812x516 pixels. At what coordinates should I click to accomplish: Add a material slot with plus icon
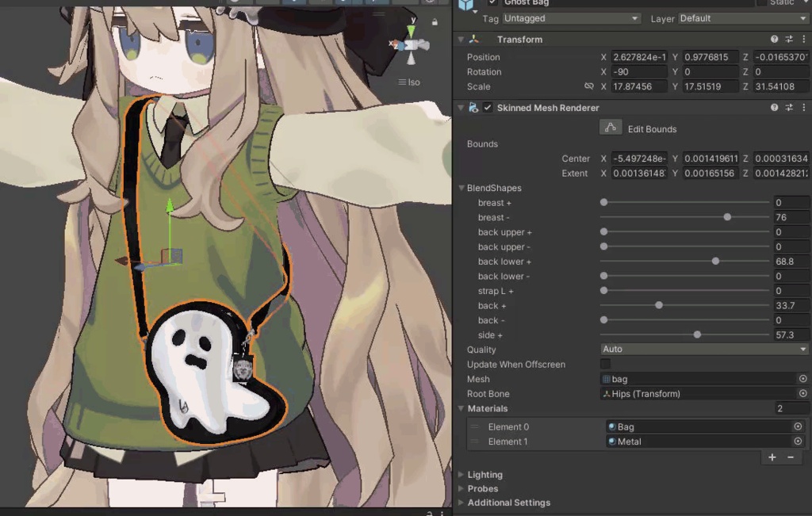point(772,457)
